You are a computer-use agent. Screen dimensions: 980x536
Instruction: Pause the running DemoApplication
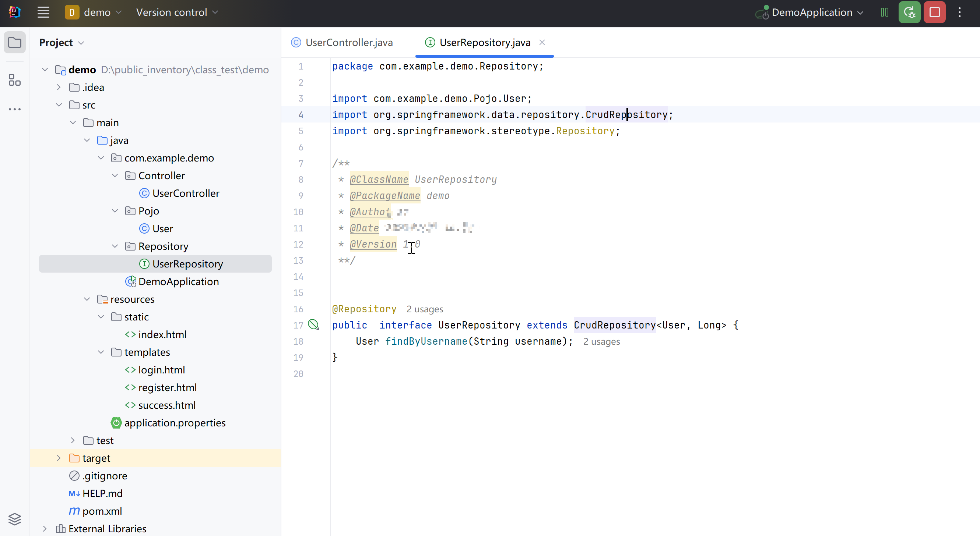click(x=884, y=12)
